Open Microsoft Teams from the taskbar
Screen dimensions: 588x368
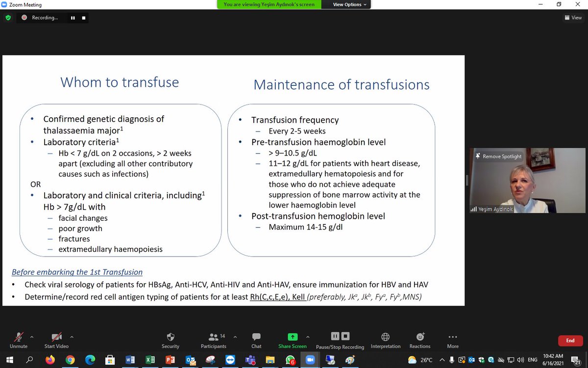click(250, 360)
